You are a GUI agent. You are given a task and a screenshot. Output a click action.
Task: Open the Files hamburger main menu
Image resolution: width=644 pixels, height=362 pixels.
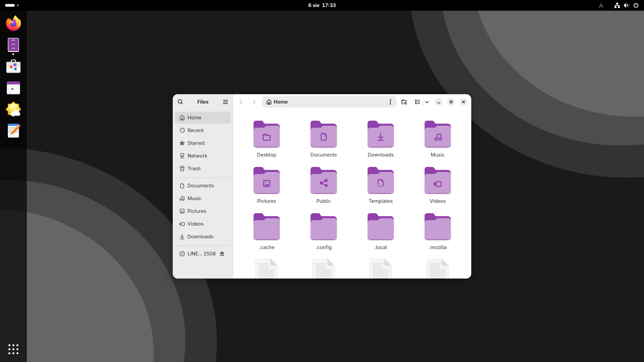pos(225,102)
